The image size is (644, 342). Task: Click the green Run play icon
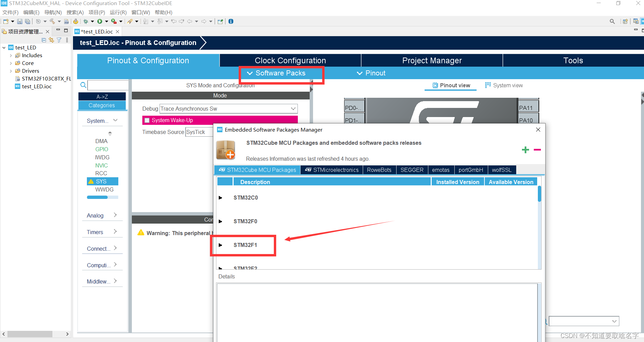coord(100,21)
